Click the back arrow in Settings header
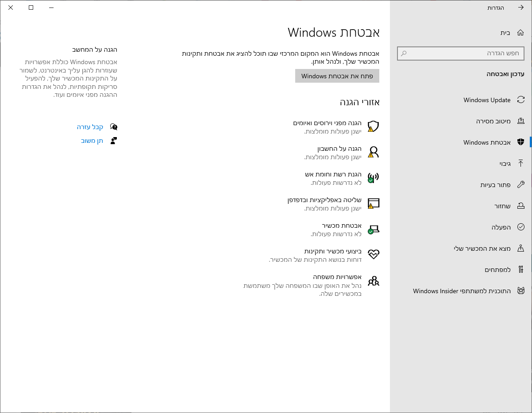The image size is (532, 413). coord(520,8)
